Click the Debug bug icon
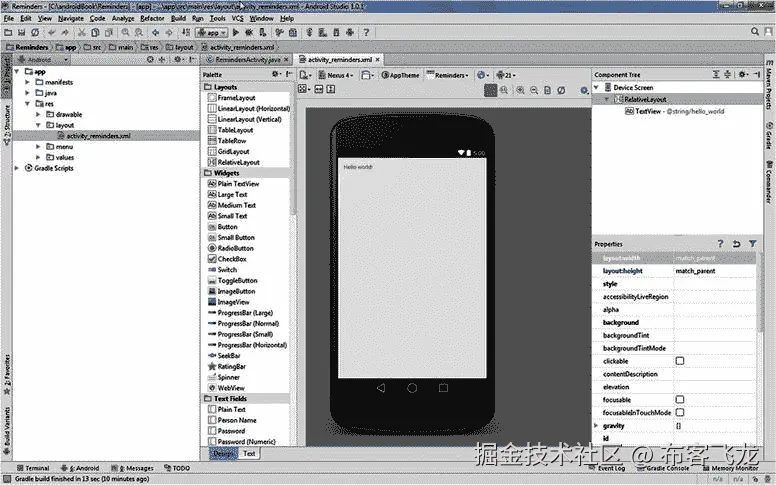This screenshot has height=485, width=776. click(x=249, y=33)
